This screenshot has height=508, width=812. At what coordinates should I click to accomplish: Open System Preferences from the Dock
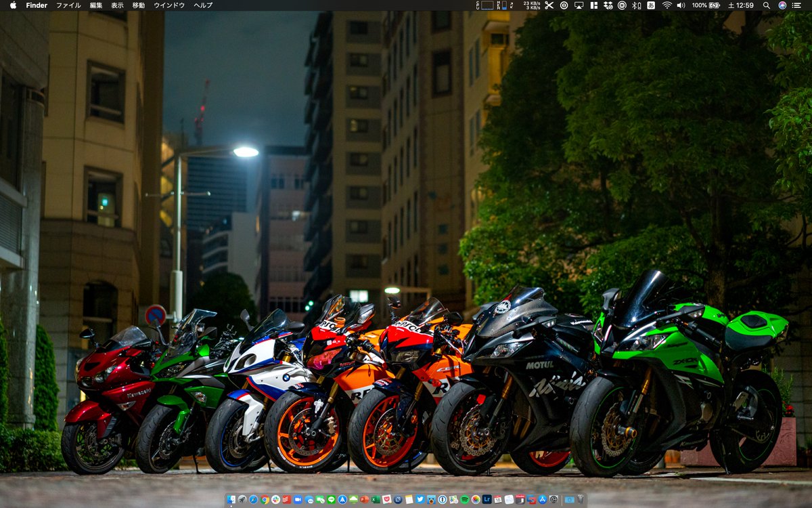[x=553, y=499]
